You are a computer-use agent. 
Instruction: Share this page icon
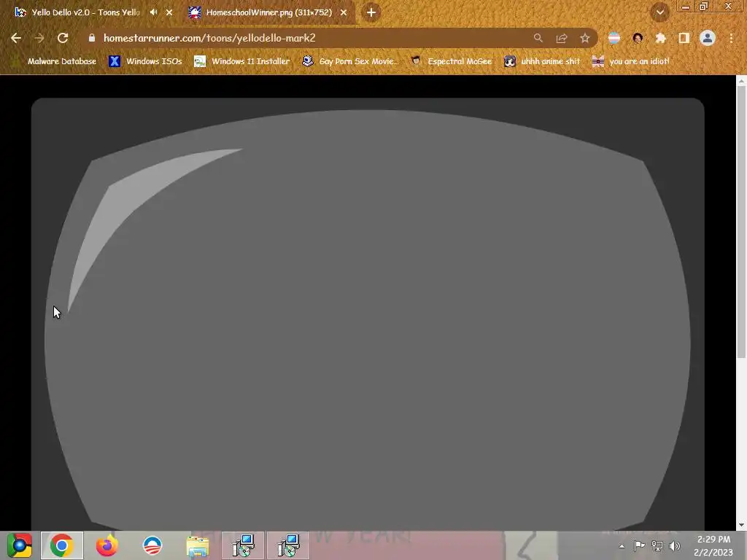coord(562,38)
